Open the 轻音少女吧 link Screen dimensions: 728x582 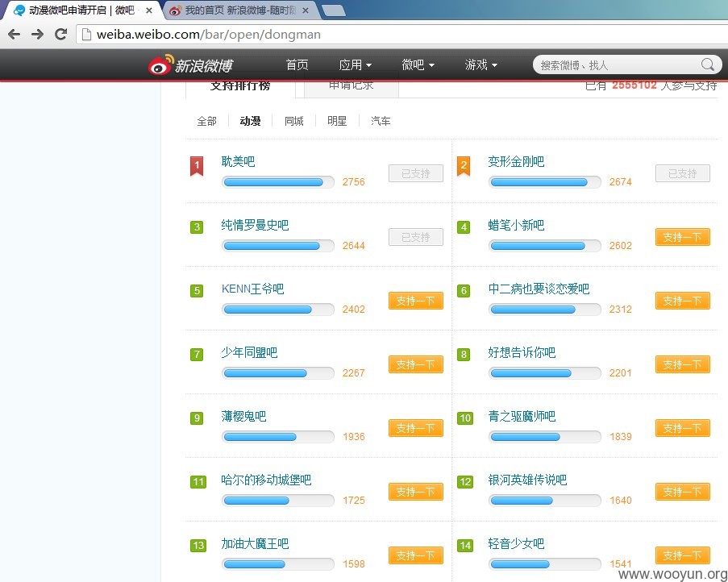pos(516,543)
